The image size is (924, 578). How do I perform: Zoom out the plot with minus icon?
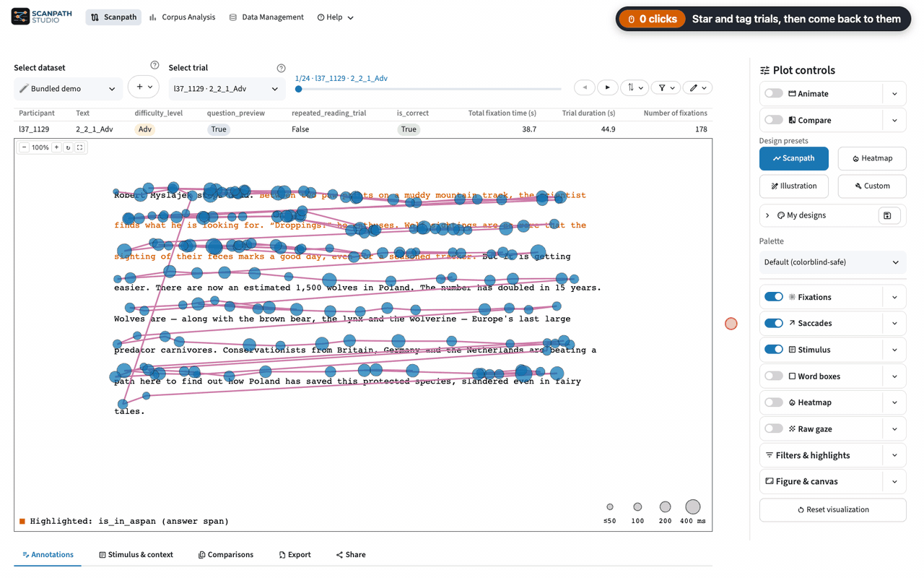[24, 147]
